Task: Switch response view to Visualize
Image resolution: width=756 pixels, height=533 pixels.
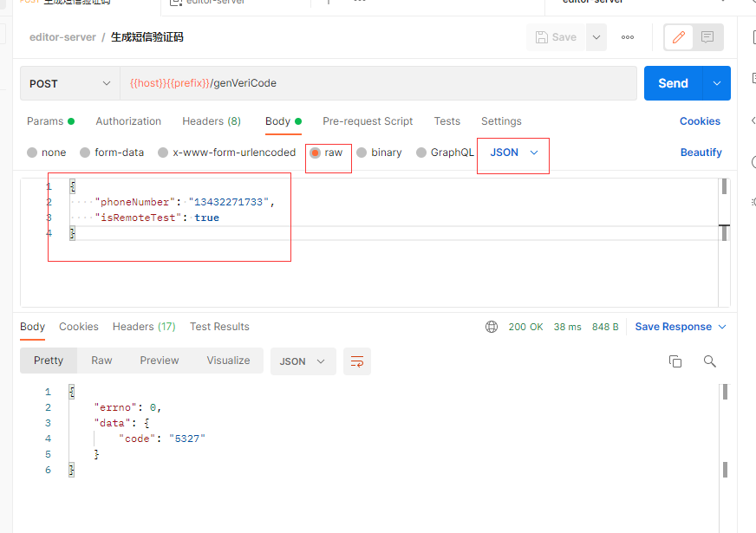Action: [x=228, y=361]
